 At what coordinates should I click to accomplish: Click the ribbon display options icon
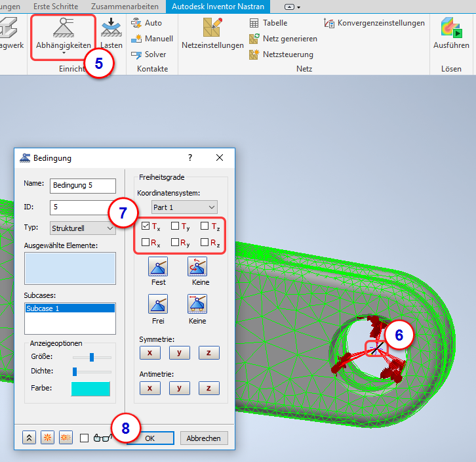289,7
